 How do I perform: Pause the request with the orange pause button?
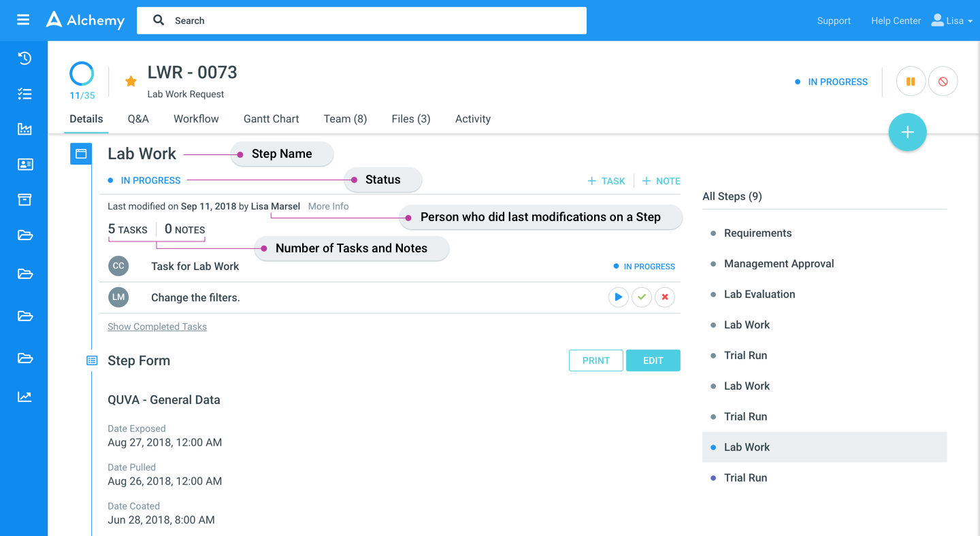pos(911,82)
